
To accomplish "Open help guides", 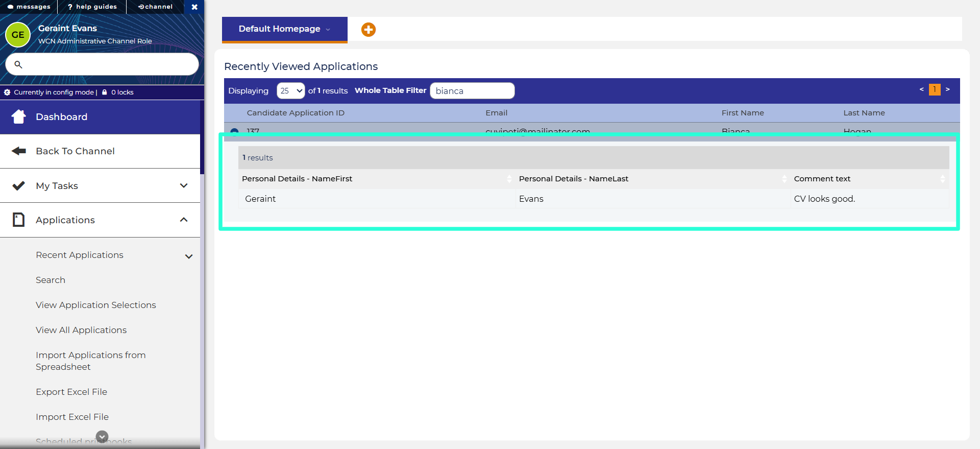I will click(x=92, y=7).
